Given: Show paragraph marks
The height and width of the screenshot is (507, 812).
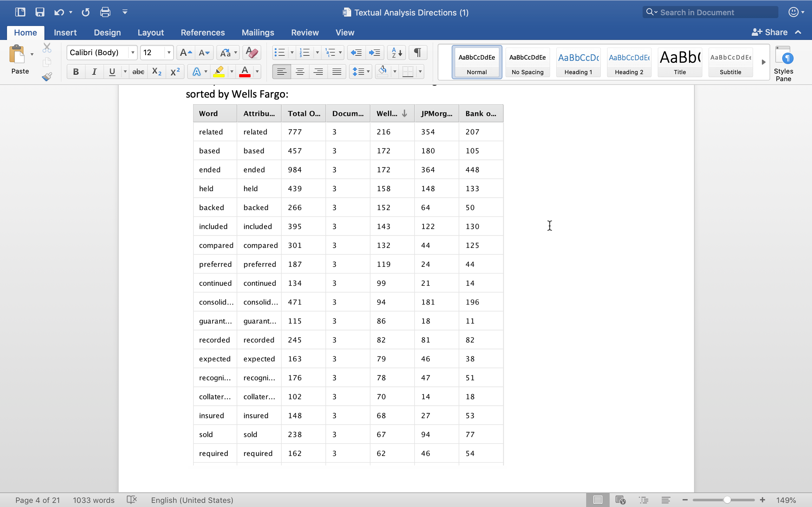Looking at the screenshot, I should [x=417, y=53].
